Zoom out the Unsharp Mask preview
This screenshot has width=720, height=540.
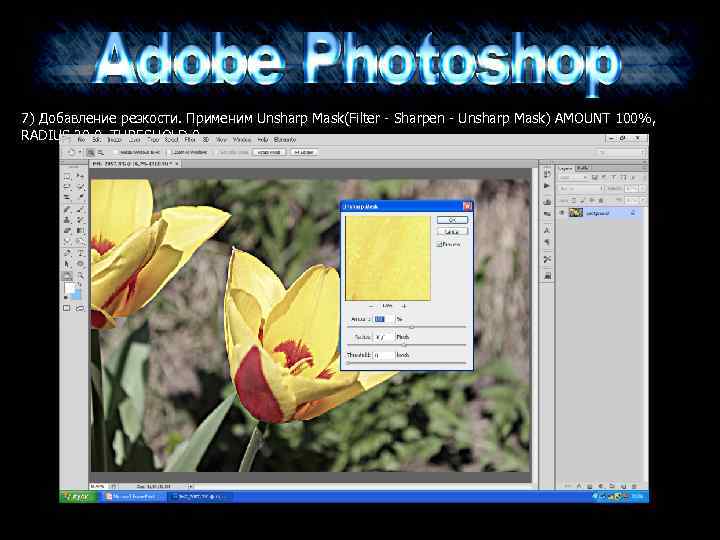371,306
